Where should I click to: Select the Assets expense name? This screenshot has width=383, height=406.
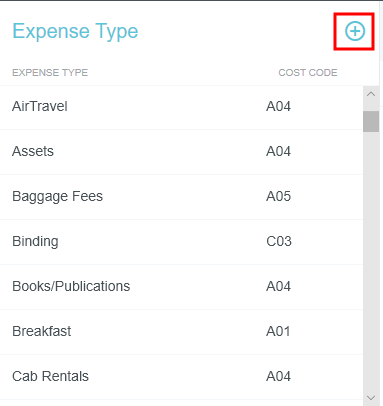click(x=33, y=151)
